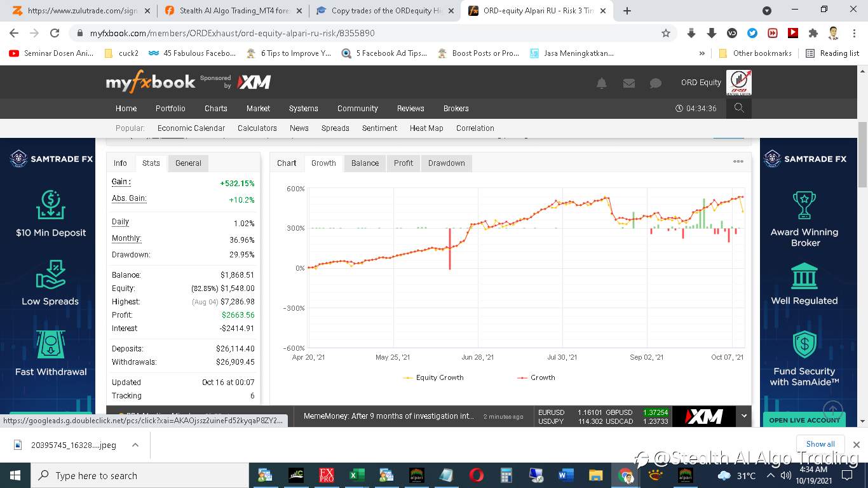Screen dimensions: 868x488
Task: Open Chrome tab search dropdown
Action: [x=767, y=11]
